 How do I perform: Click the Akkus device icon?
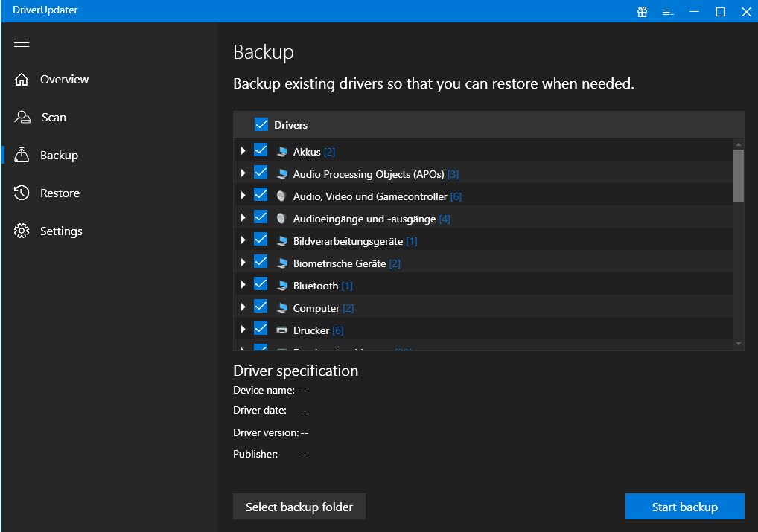click(x=282, y=152)
